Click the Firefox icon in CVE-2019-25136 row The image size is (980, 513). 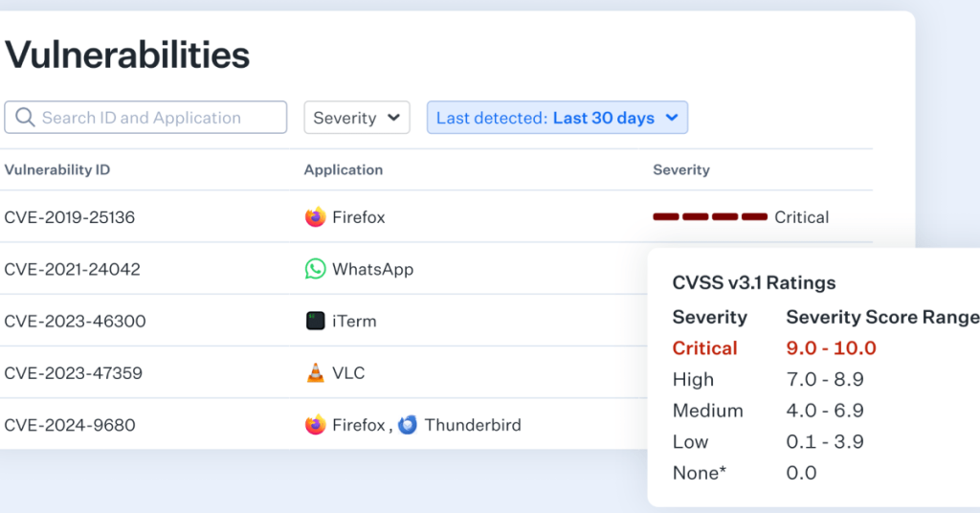(315, 217)
